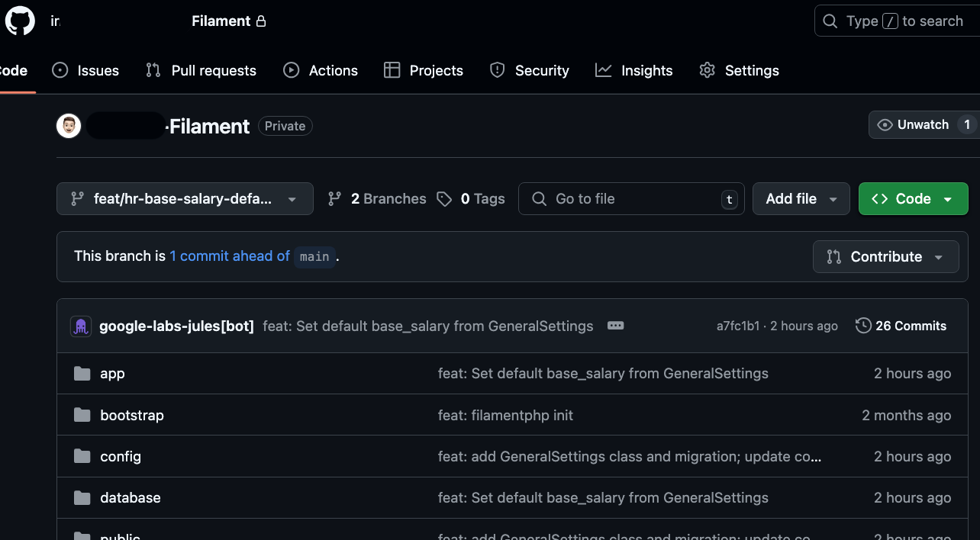Show the 0 Tags list
Viewport: 980px width, 540px height.
471,199
